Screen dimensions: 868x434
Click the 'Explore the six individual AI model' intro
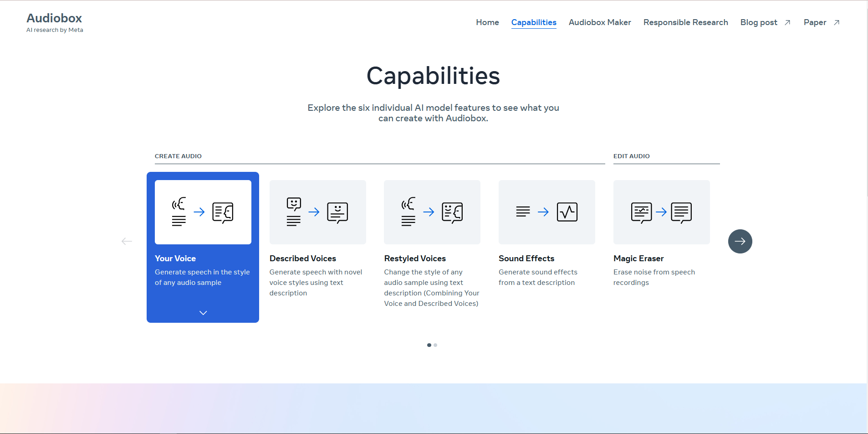tap(433, 113)
